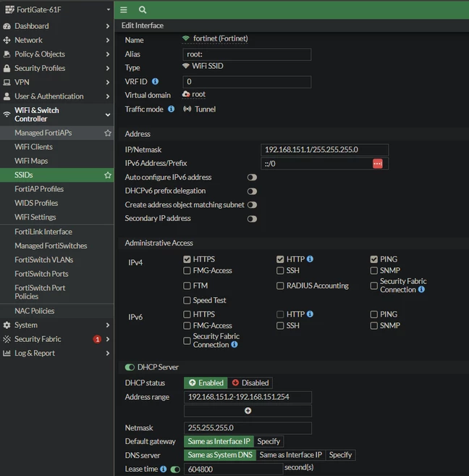Expand the Network menu chevron
The height and width of the screenshot is (476, 469).
coord(108,40)
